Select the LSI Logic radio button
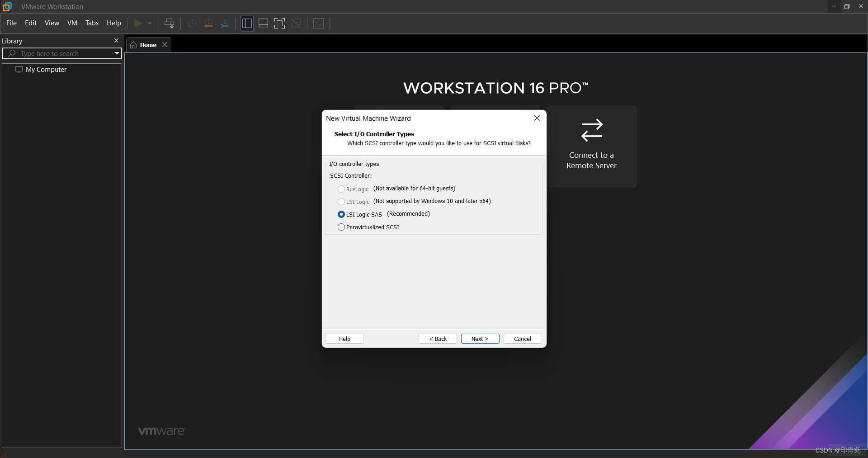 341,202
